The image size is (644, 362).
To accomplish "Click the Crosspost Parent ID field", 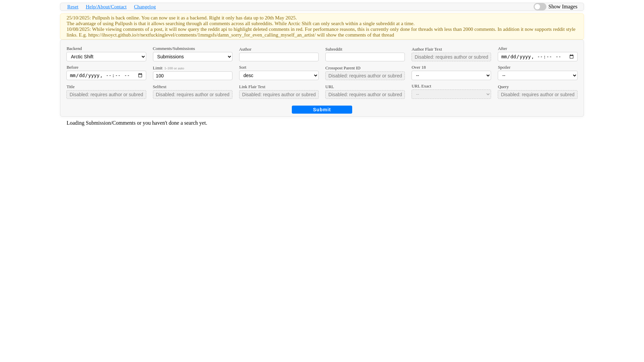I will [x=365, y=76].
